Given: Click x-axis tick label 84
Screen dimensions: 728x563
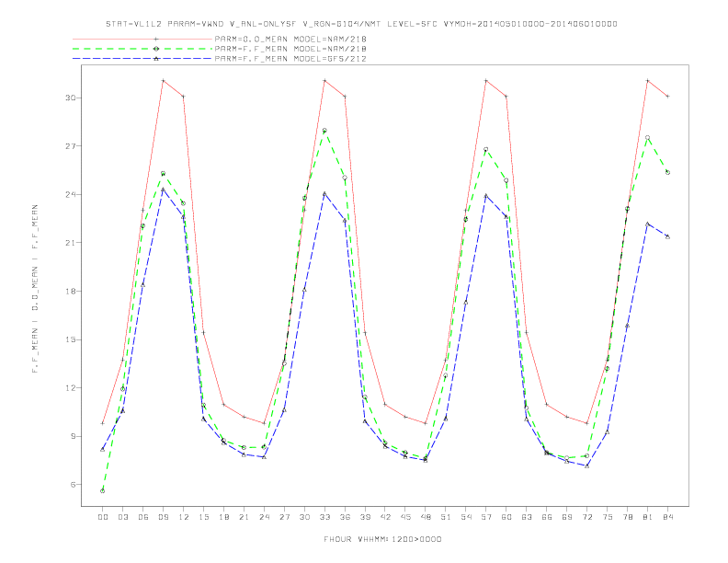Looking at the screenshot, I should [x=667, y=517].
